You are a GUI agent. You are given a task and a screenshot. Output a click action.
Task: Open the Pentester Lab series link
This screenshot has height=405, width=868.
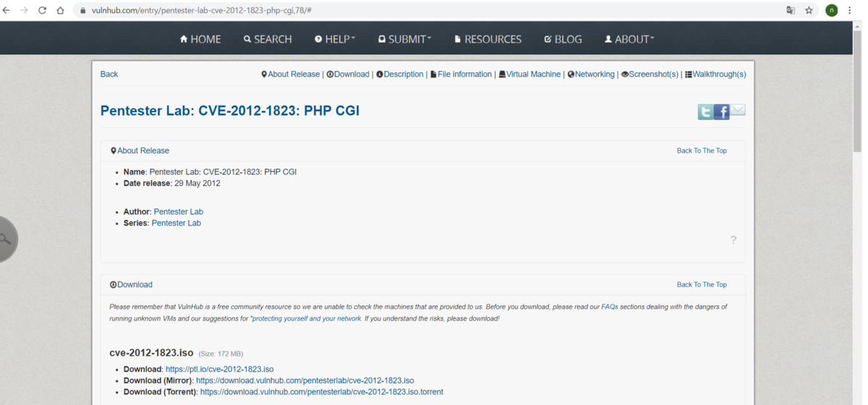tap(176, 223)
